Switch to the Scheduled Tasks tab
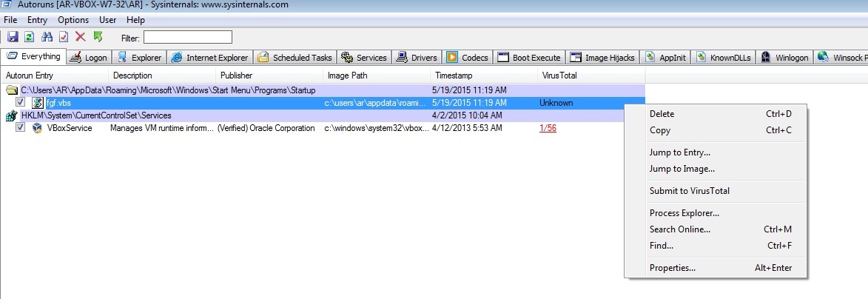868x299 pixels. point(295,58)
